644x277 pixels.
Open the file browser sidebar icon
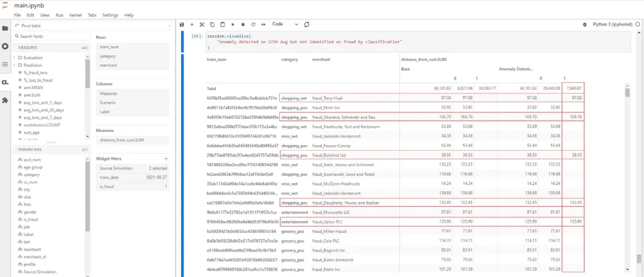[5, 28]
